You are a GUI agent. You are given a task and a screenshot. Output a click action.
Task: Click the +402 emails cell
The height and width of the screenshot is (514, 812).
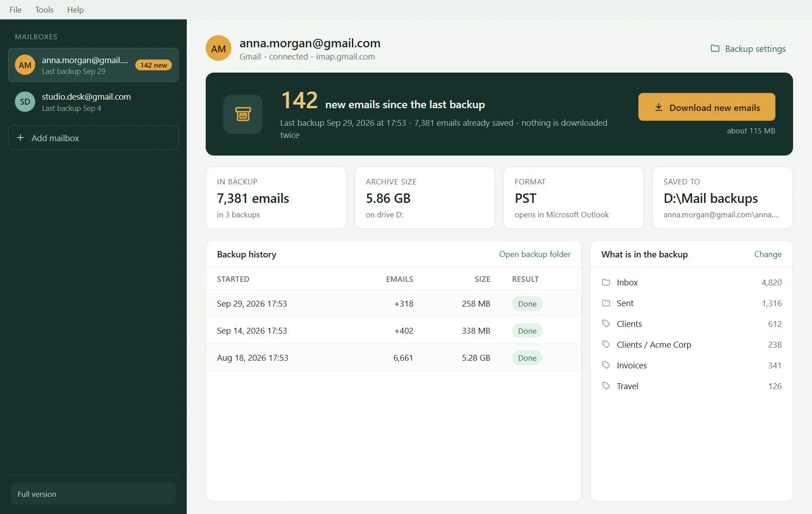[404, 330]
